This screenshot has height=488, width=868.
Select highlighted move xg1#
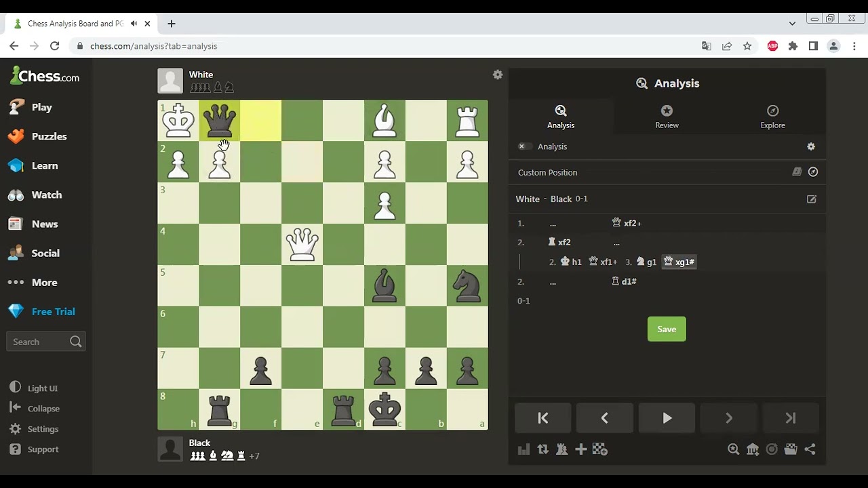[679, 262]
